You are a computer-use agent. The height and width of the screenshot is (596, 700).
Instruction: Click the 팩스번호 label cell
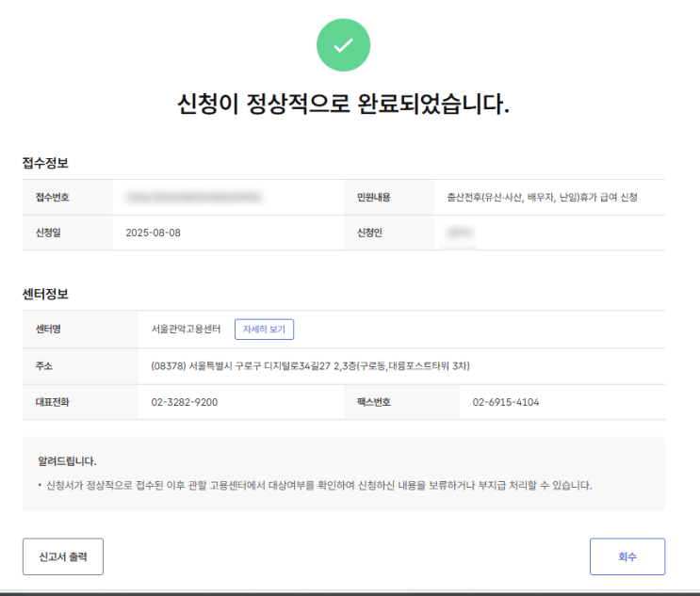click(x=401, y=402)
